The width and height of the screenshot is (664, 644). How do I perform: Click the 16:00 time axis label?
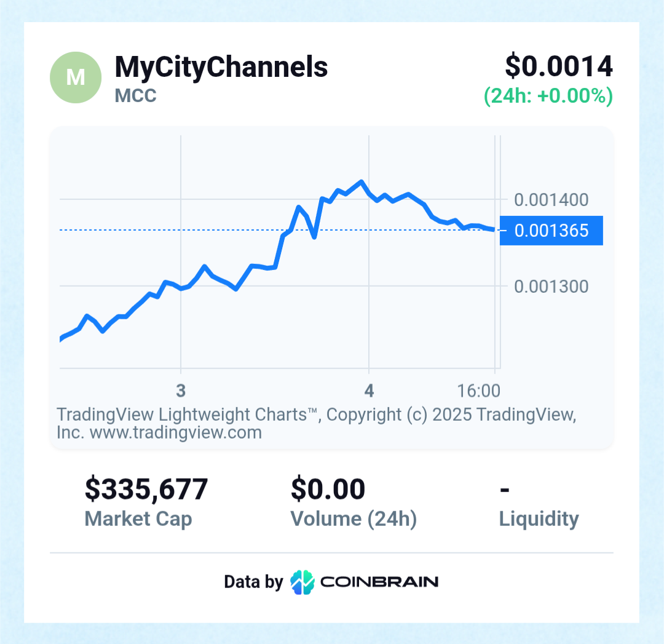tap(478, 391)
